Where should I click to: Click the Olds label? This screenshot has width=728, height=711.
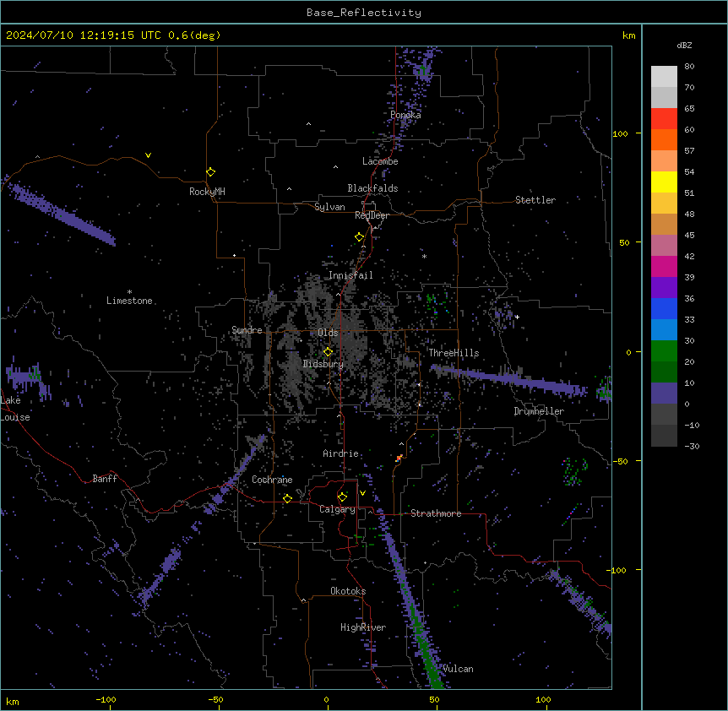pyautogui.click(x=328, y=333)
